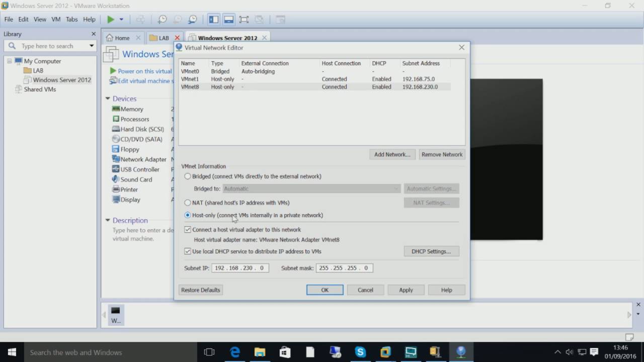Open DHCP Settings
644x362 pixels.
[x=431, y=251]
